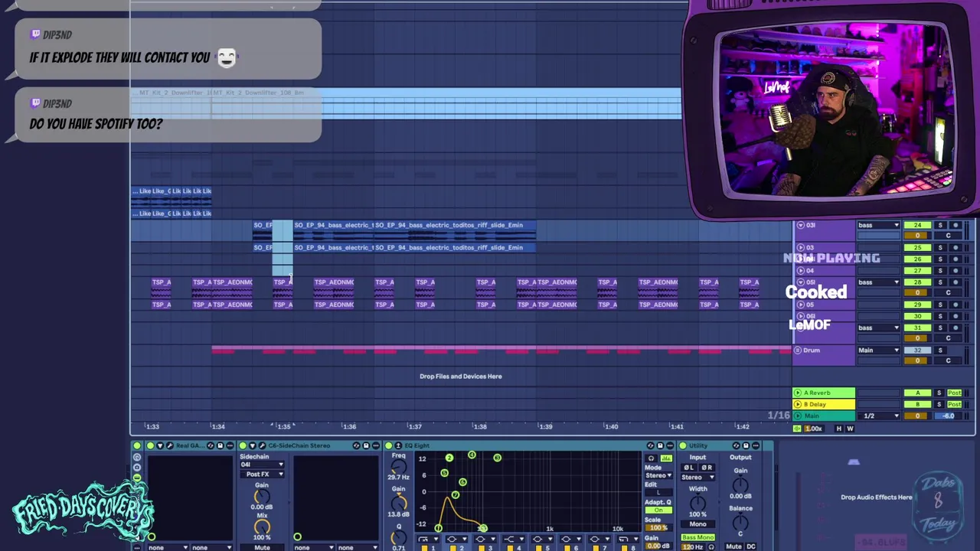Open filter type dropdown for band 8
The width and height of the screenshot is (980, 551).
click(x=629, y=539)
